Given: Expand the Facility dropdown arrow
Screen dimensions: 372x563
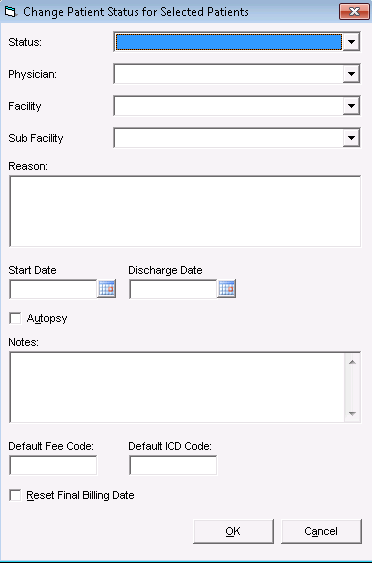Looking at the screenshot, I should click(x=351, y=106).
